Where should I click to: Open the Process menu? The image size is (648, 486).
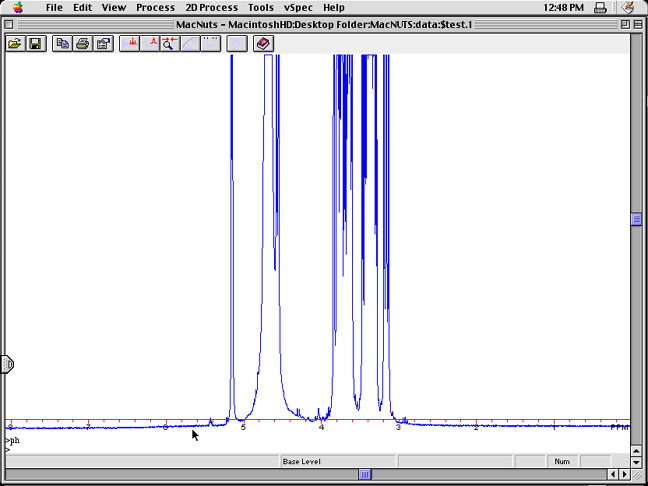click(155, 7)
